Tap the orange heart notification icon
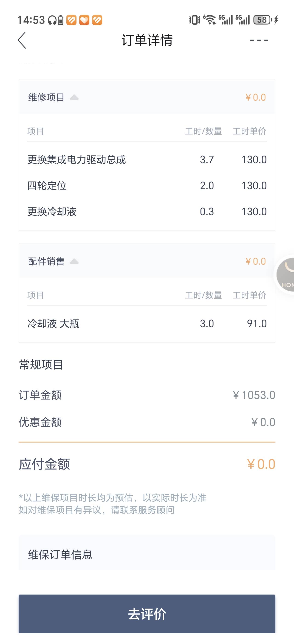The height and width of the screenshot is (644, 294). (84, 20)
